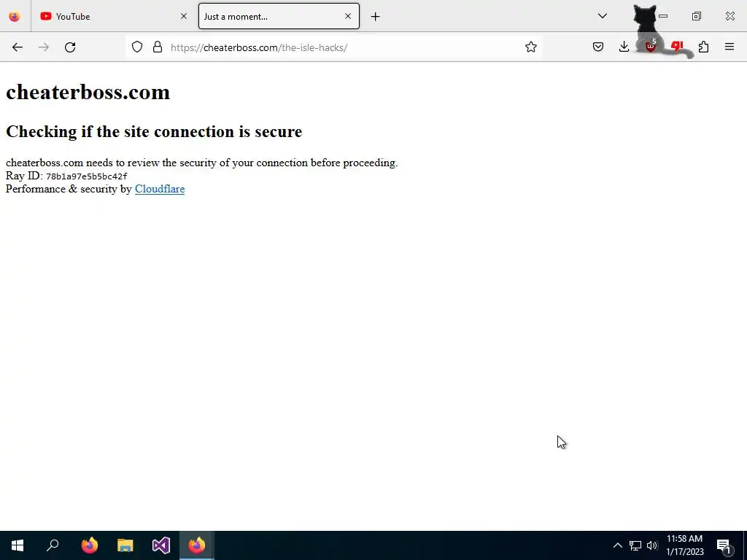Click the URL address field
747x560 pixels.
pos(333,47)
